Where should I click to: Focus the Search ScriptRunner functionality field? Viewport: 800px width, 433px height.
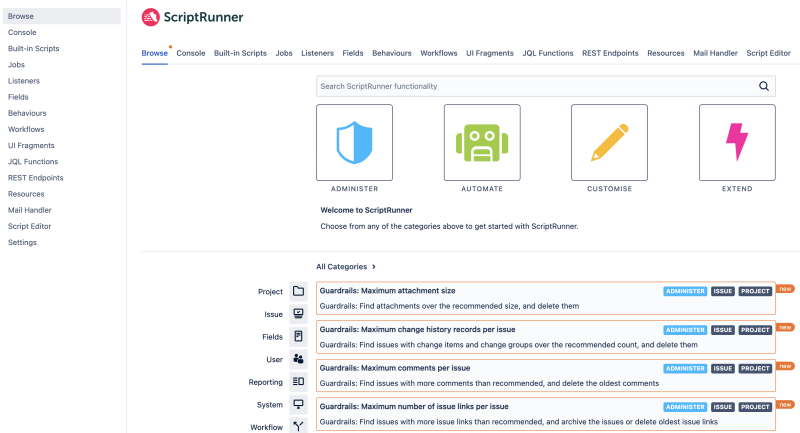pyautogui.click(x=538, y=86)
